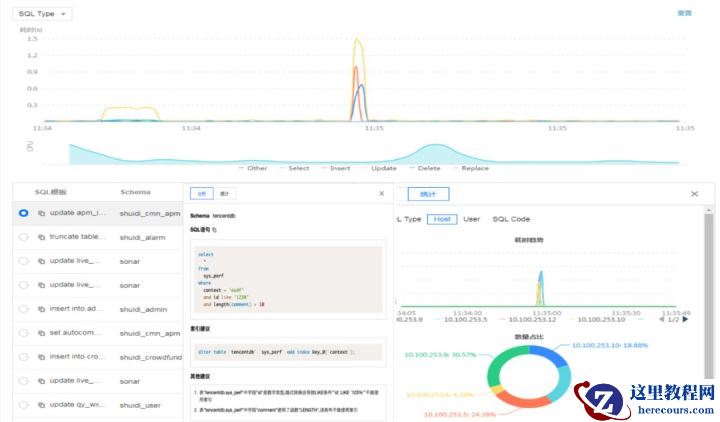The width and height of the screenshot is (720, 422).
Task: Go to next legend page arrow
Action: (x=685, y=319)
